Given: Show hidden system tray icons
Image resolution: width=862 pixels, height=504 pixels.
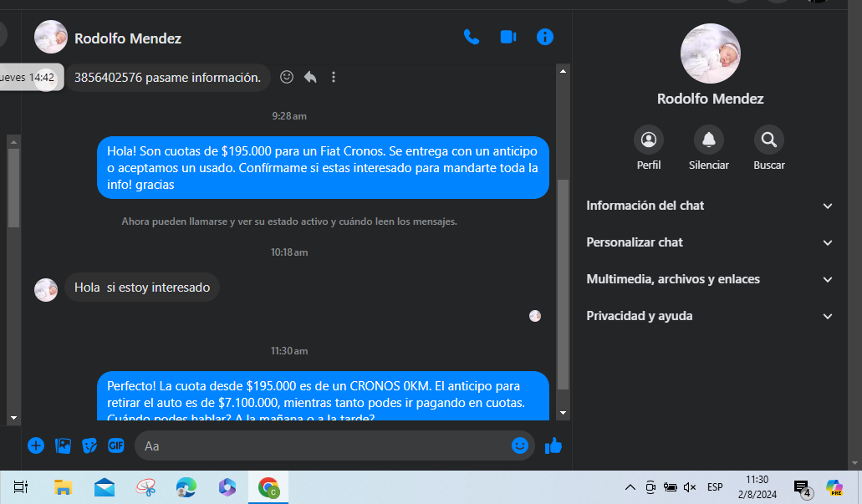Looking at the screenshot, I should pyautogui.click(x=630, y=487).
